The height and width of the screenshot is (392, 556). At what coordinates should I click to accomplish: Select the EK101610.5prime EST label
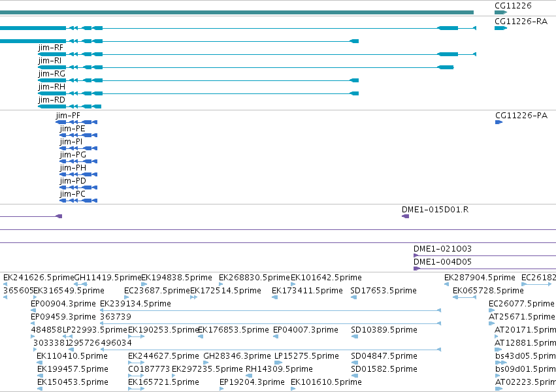click(x=326, y=382)
